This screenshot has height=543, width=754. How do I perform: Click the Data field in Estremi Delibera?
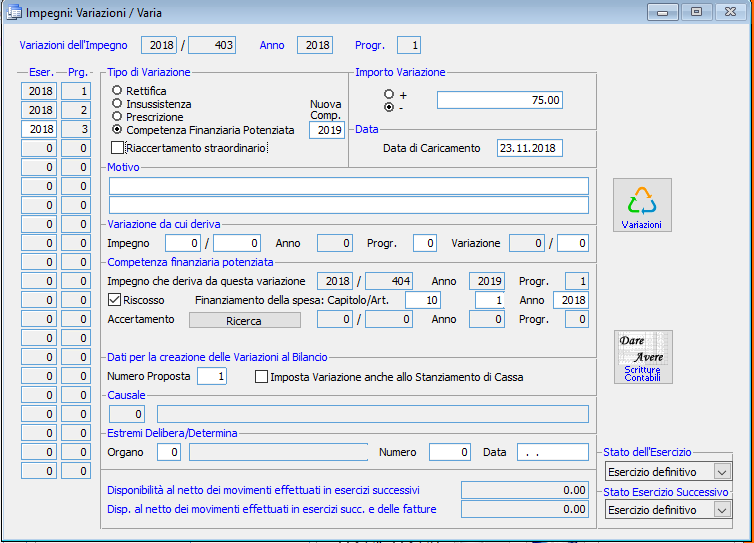[553, 452]
